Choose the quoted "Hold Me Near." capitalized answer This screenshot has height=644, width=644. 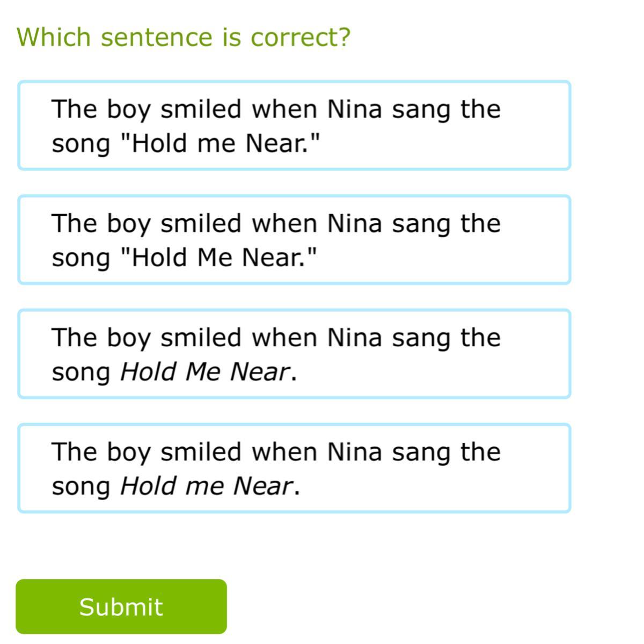294,240
